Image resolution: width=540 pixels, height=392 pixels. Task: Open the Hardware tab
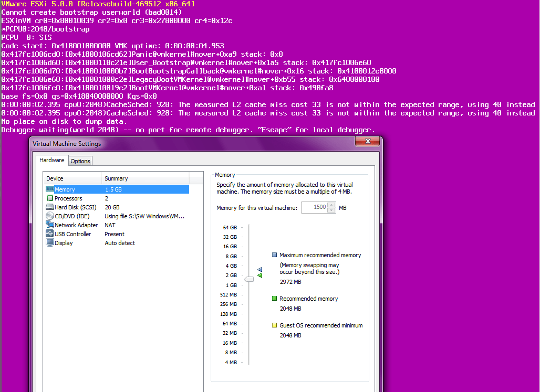click(52, 161)
